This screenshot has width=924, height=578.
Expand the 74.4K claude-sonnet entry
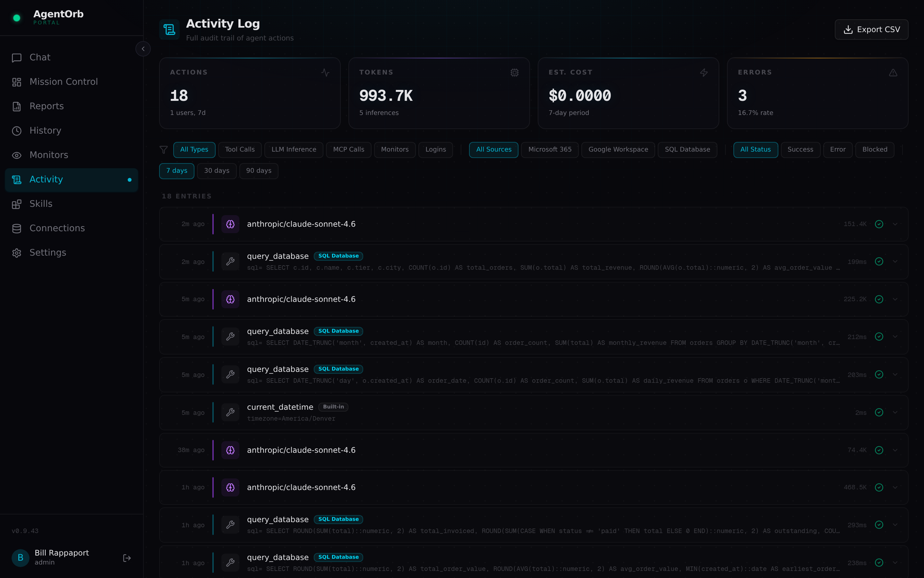pyautogui.click(x=895, y=450)
